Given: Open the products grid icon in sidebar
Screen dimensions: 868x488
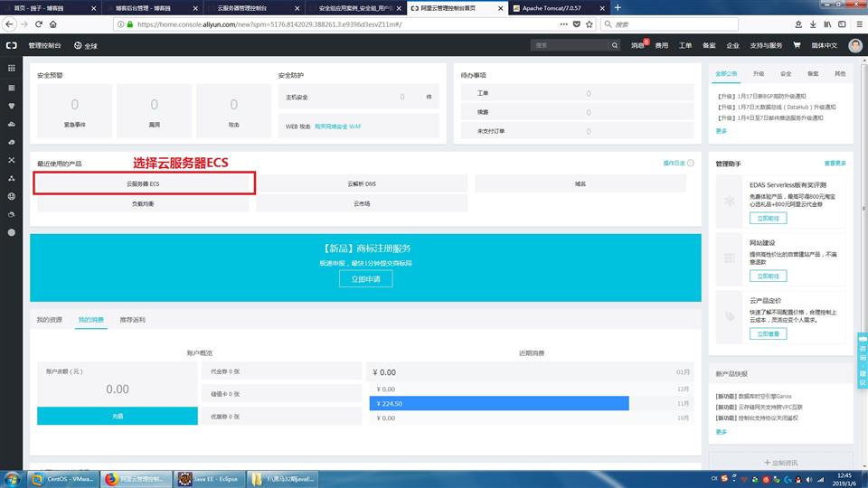Looking at the screenshot, I should click(x=11, y=68).
